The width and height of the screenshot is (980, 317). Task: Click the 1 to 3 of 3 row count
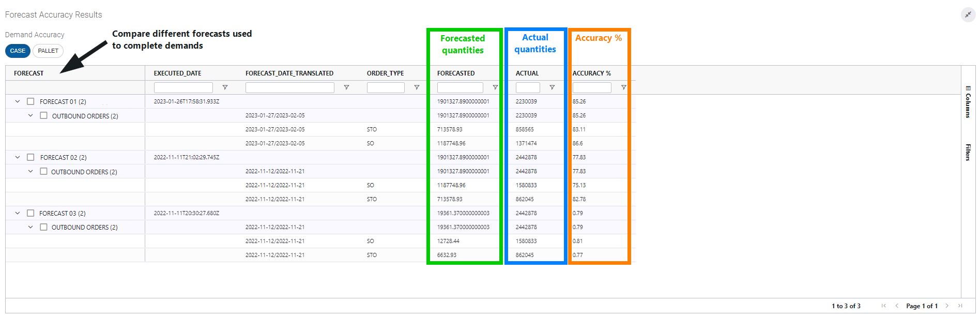pyautogui.click(x=846, y=306)
